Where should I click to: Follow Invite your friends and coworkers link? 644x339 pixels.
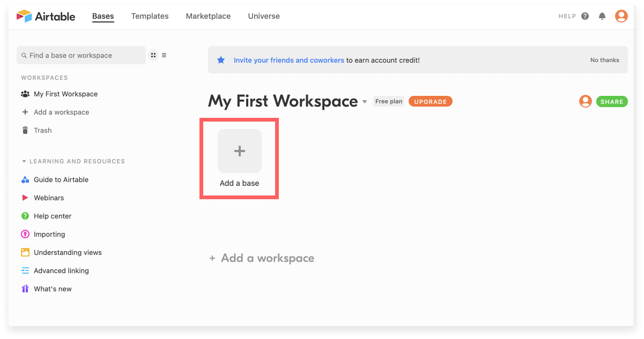coord(289,60)
